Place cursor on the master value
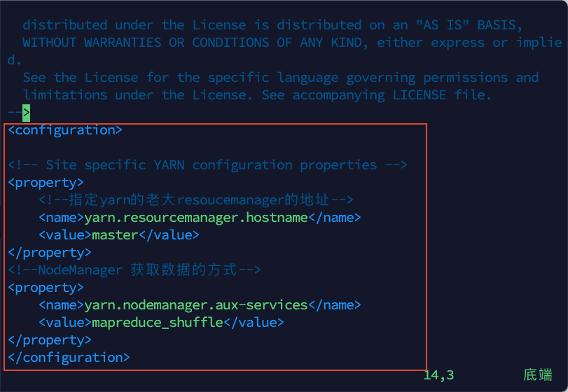 pos(115,235)
